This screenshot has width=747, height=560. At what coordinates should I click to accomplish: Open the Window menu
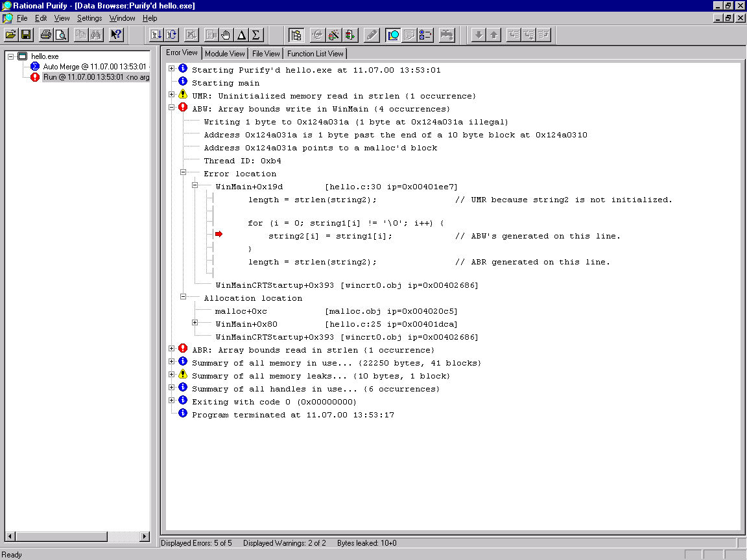click(123, 18)
